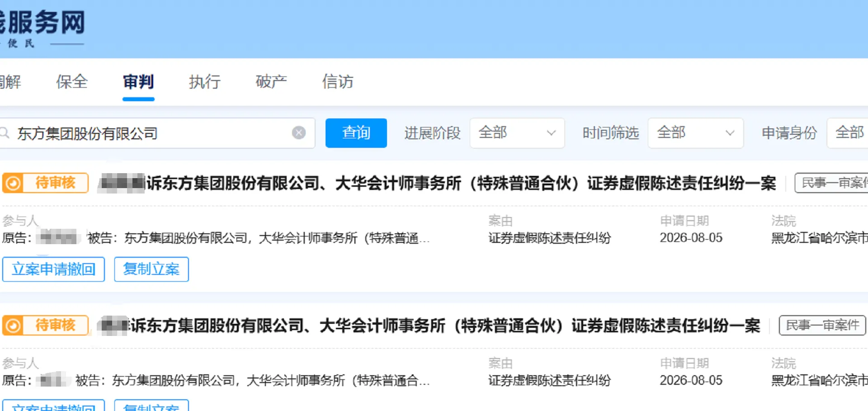Click 复制立案 on the first case
Viewport: 868px width, 411px height.
point(151,269)
